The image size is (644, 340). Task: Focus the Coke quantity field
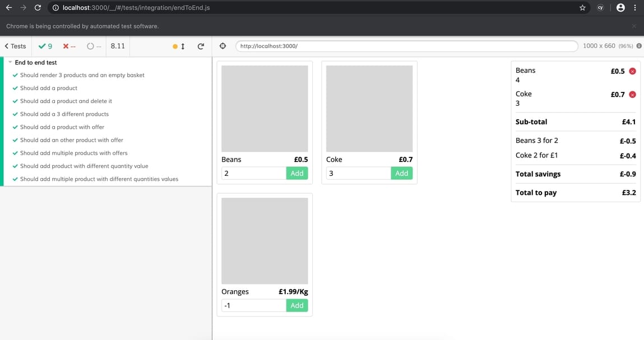tap(359, 173)
